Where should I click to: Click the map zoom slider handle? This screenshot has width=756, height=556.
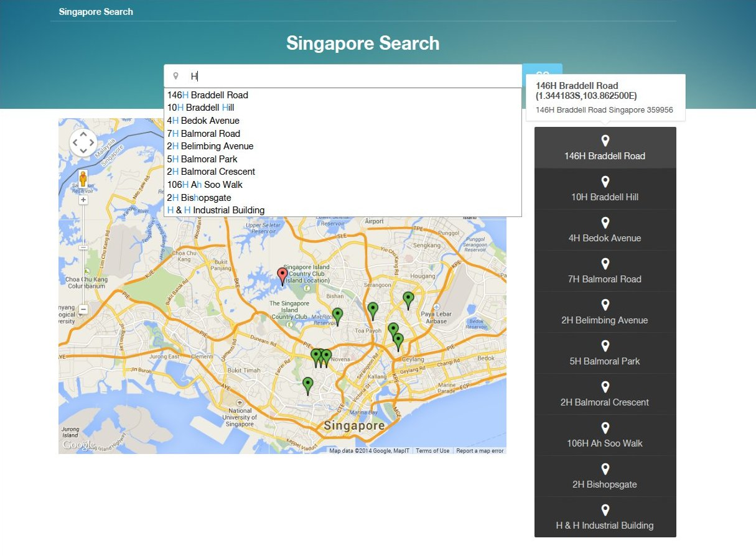coord(83,247)
